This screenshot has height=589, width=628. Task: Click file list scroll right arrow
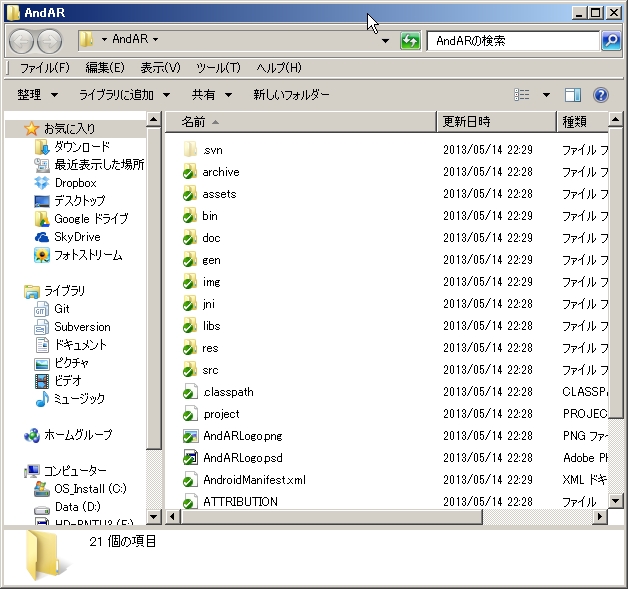pyautogui.click(x=600, y=517)
